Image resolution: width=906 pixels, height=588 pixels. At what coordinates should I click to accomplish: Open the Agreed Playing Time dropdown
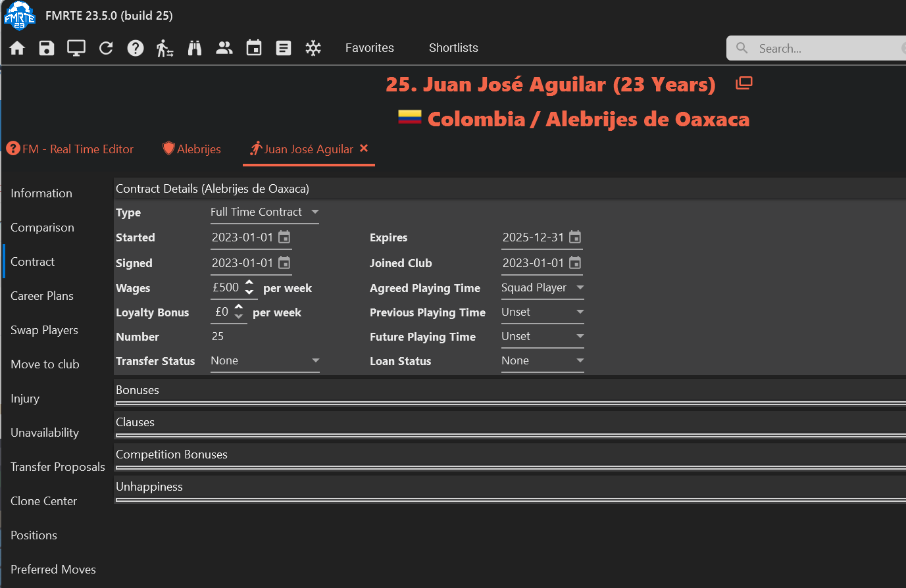542,287
